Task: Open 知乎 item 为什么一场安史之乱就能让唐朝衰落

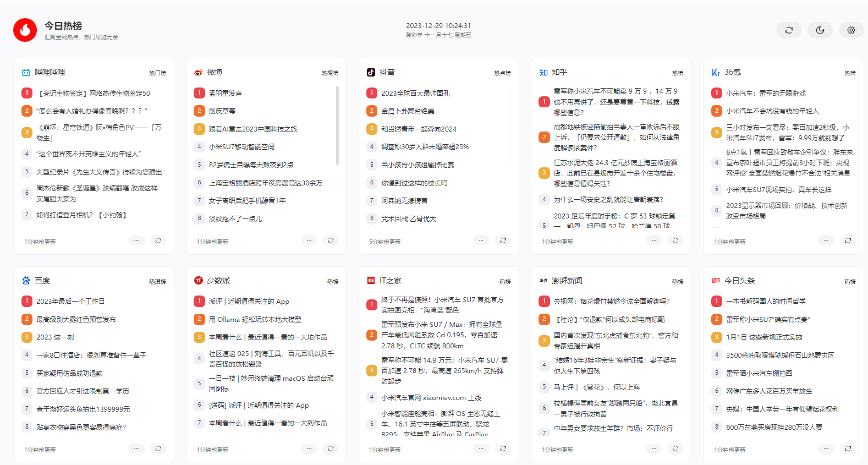Action: [x=608, y=200]
